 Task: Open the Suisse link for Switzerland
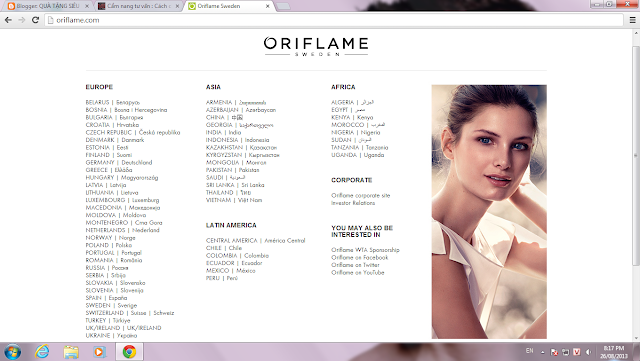click(x=138, y=313)
